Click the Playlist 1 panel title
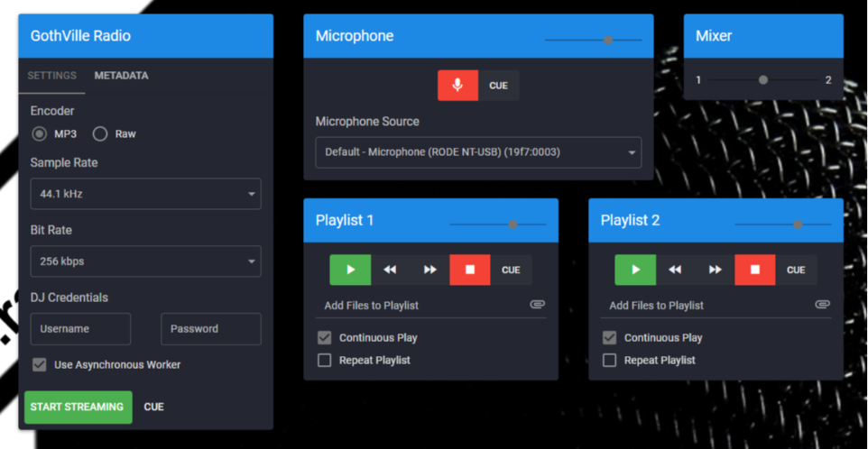This screenshot has width=868, height=449. click(x=345, y=220)
